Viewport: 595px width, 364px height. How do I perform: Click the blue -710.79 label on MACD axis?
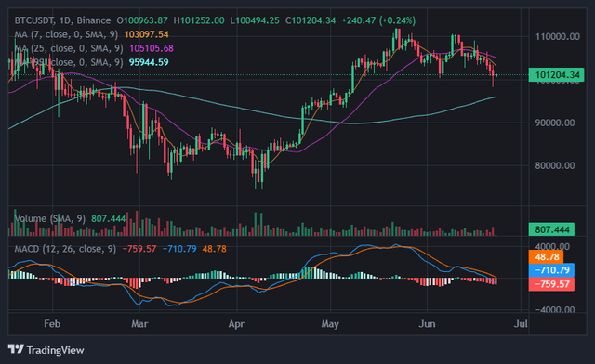pos(551,270)
